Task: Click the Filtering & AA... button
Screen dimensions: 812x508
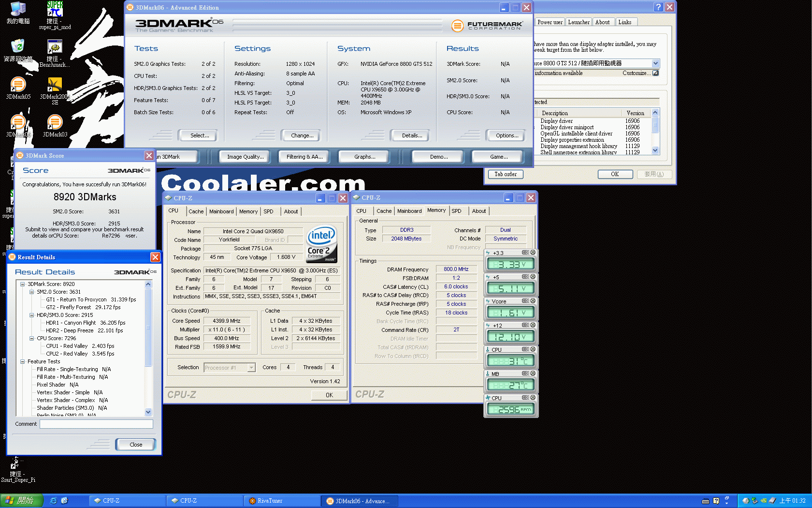Action: pyautogui.click(x=304, y=157)
